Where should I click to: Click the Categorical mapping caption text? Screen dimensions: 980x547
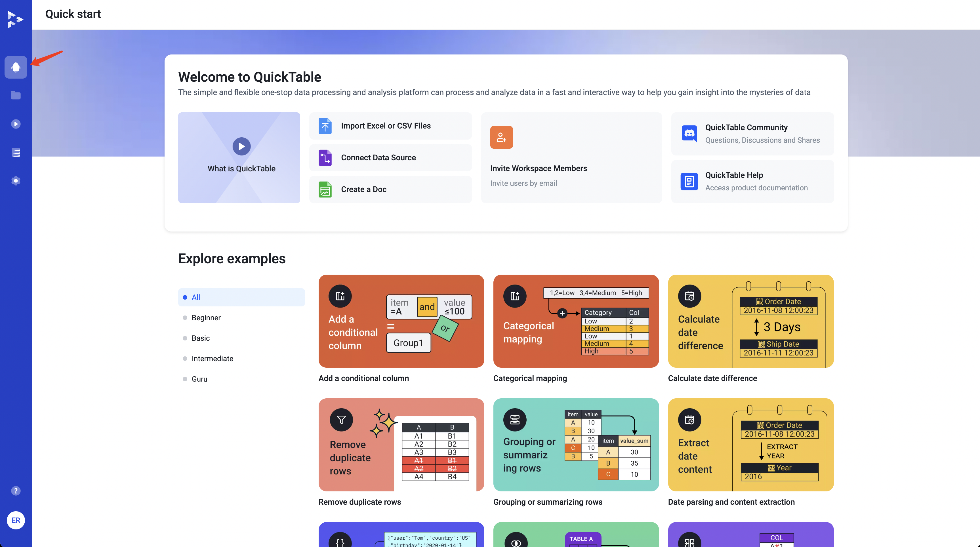pos(530,378)
